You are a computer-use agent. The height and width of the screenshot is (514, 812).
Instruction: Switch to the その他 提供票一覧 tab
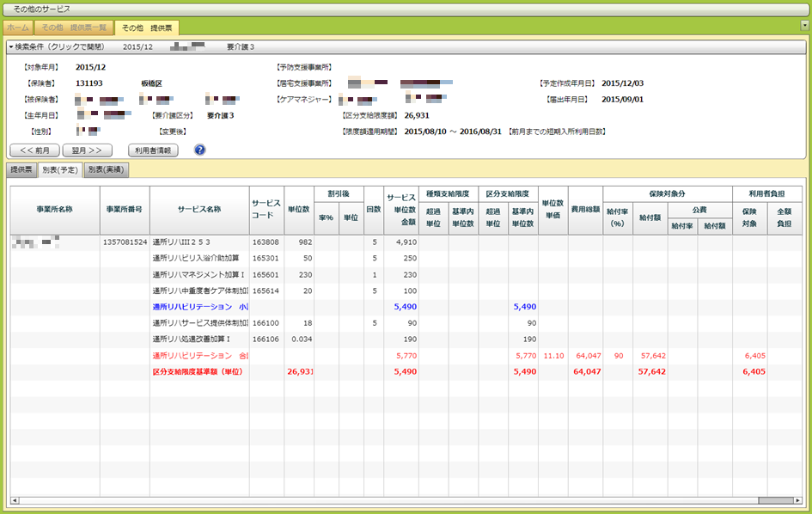tap(74, 28)
